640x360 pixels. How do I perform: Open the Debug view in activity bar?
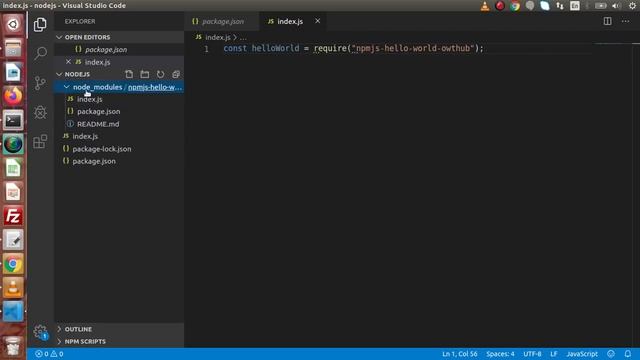click(x=40, y=112)
